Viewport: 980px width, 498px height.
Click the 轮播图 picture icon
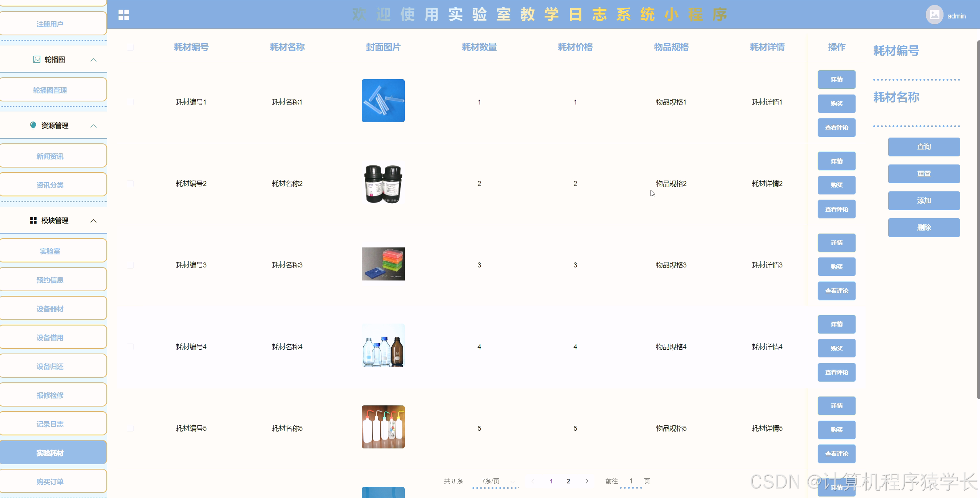tap(36, 60)
